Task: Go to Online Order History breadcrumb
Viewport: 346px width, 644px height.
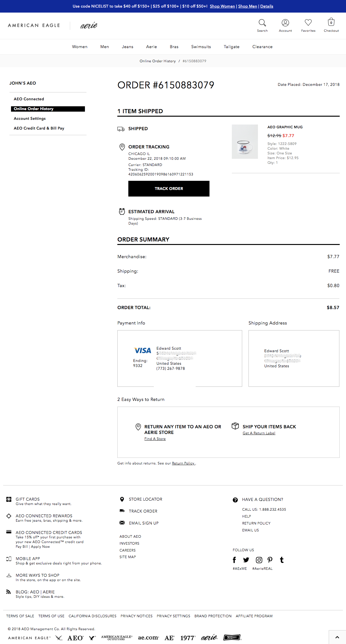Action: [158, 61]
